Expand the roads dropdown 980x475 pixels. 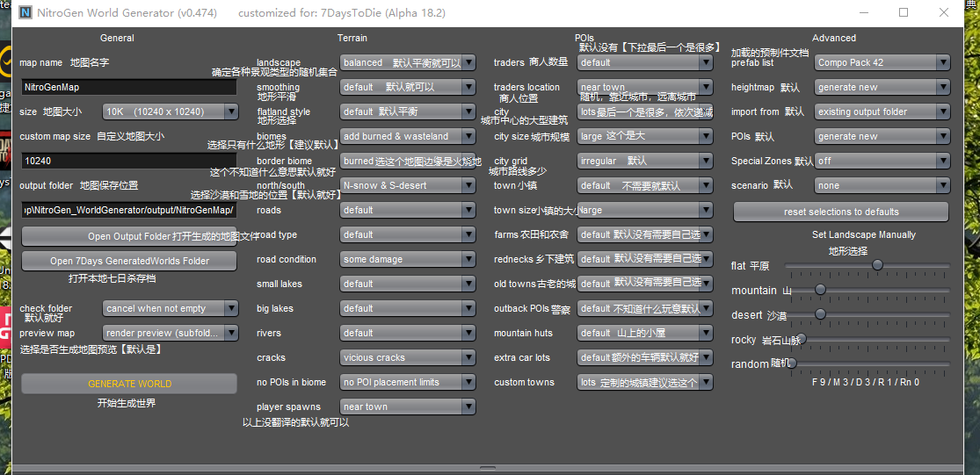408,211
